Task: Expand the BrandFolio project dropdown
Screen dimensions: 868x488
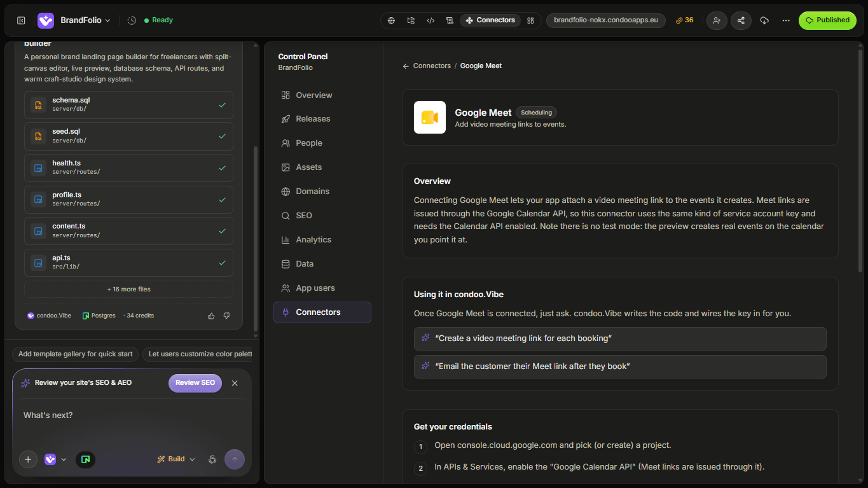Action: pyautogui.click(x=85, y=20)
